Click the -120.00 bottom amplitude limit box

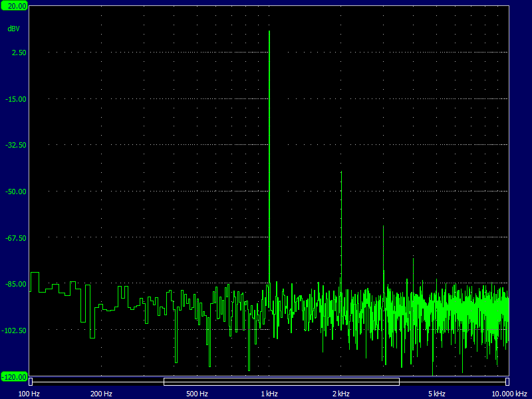tap(14, 377)
